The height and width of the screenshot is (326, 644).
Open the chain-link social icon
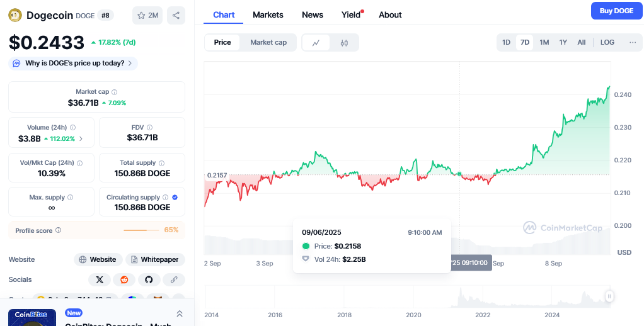[x=174, y=279]
